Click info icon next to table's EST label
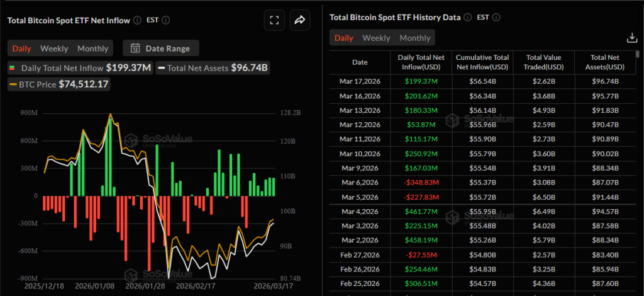644x296 pixels. tap(496, 17)
